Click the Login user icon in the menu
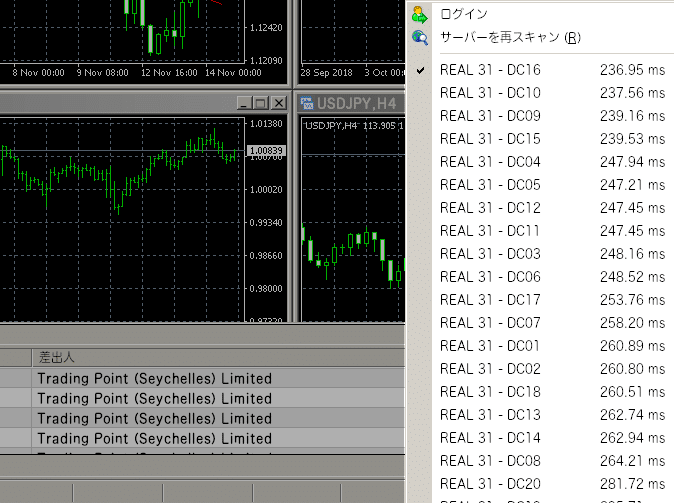The height and width of the screenshot is (503, 674). (x=420, y=15)
